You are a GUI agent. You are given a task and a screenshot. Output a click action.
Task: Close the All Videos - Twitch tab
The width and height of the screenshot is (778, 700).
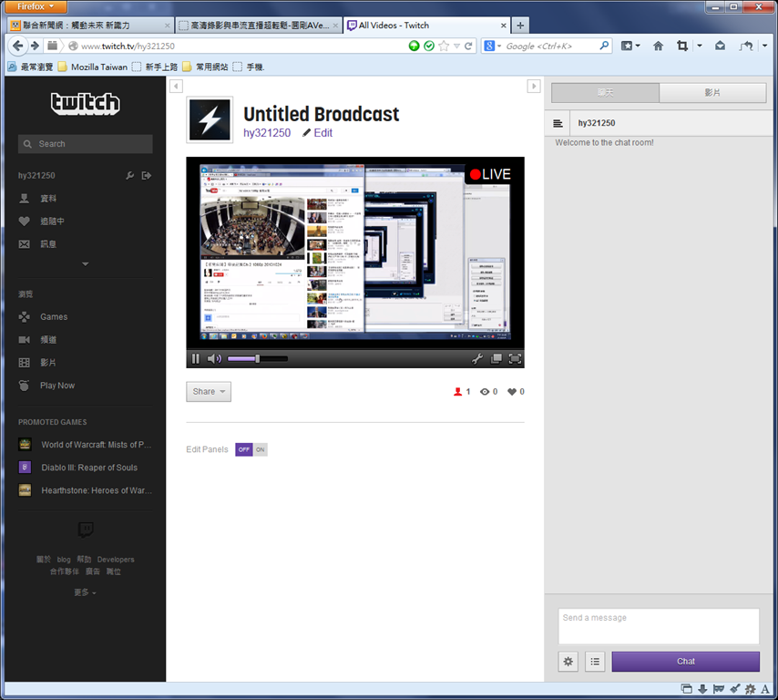pyautogui.click(x=503, y=26)
